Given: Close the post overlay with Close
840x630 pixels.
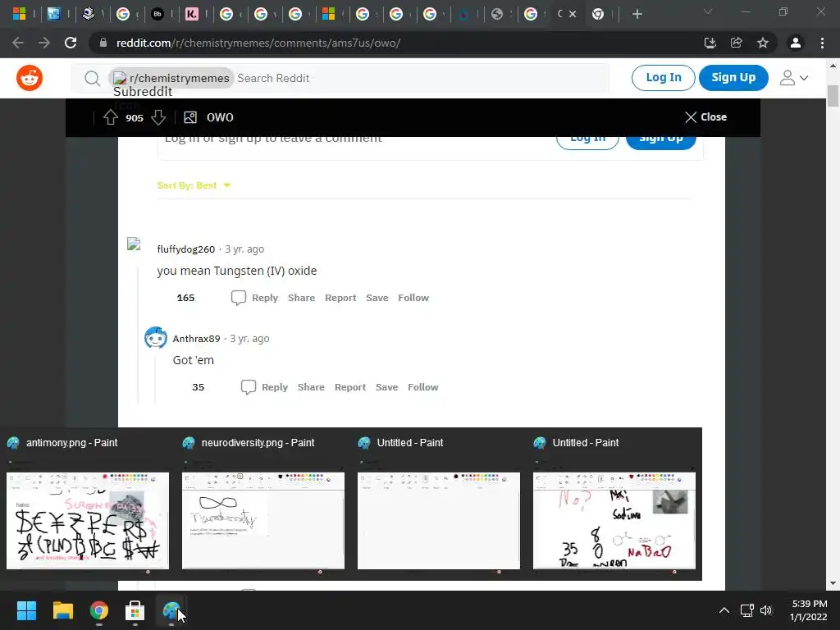Looking at the screenshot, I should (705, 116).
